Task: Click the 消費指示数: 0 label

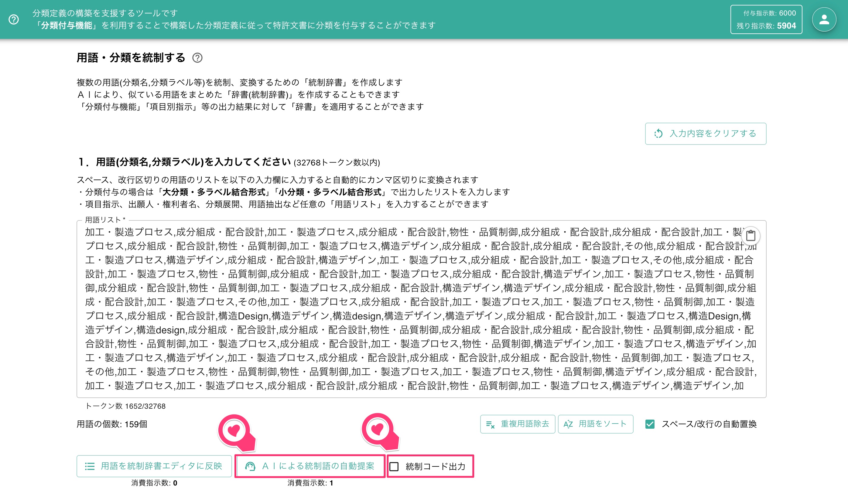Action: tap(154, 483)
